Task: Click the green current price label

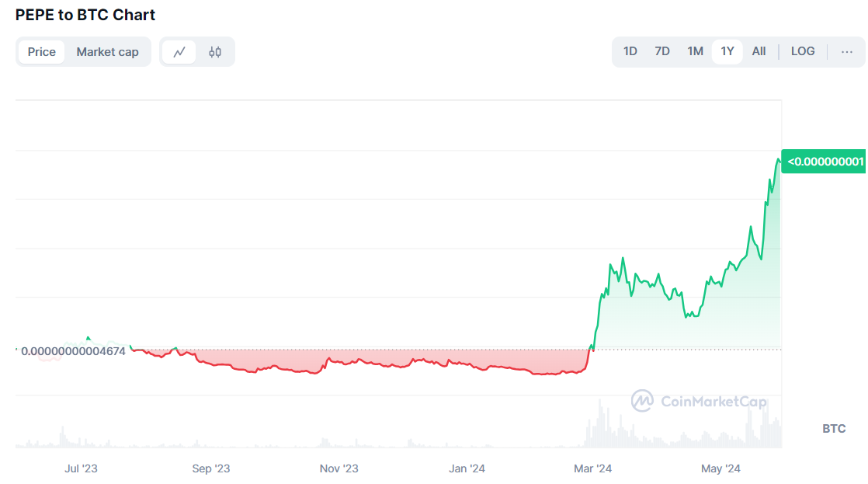Action: [x=824, y=162]
